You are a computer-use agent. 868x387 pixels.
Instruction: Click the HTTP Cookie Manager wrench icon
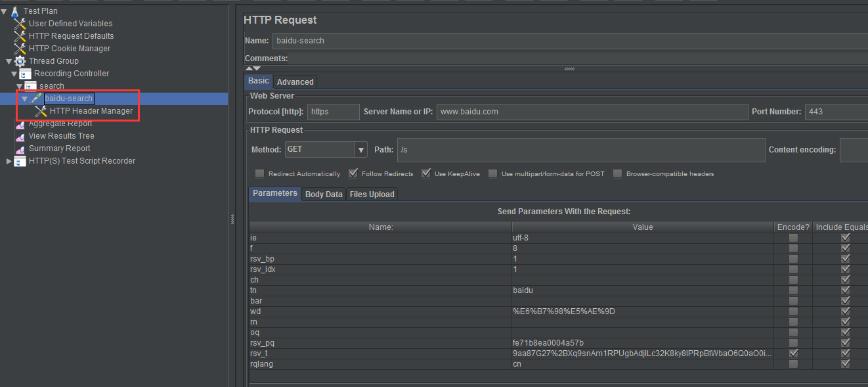[20, 49]
